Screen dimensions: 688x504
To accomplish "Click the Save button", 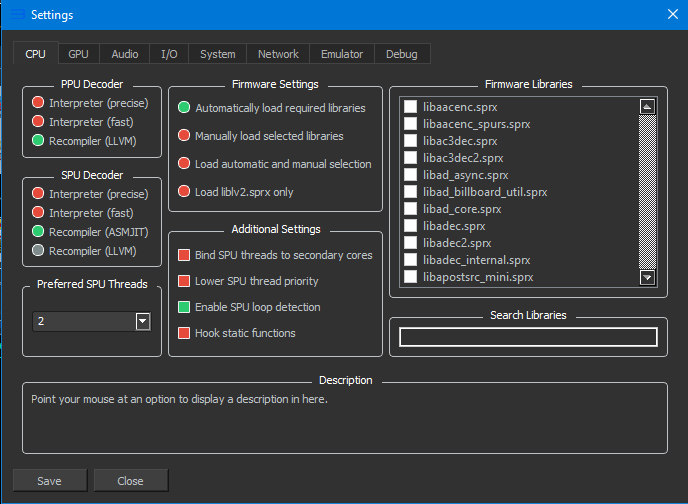I will pyautogui.click(x=50, y=481).
